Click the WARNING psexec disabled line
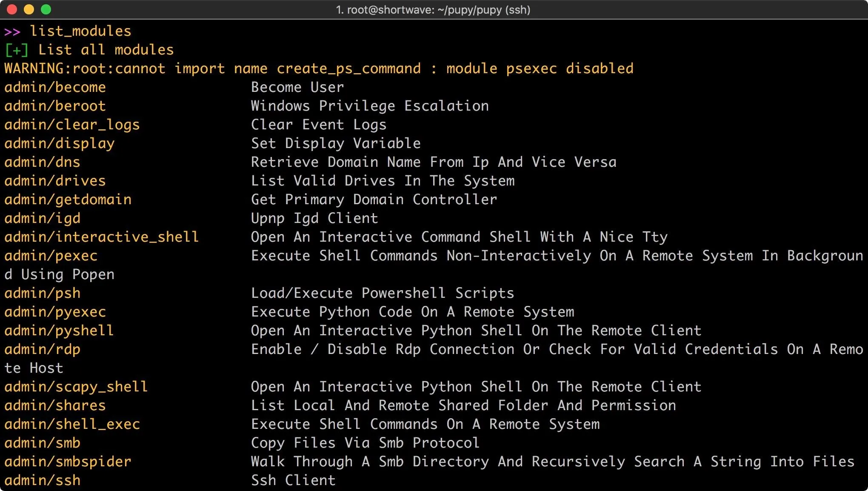 319,69
